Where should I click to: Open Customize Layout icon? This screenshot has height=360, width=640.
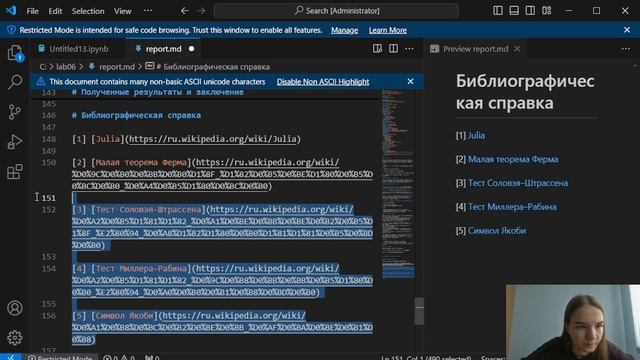point(547,11)
